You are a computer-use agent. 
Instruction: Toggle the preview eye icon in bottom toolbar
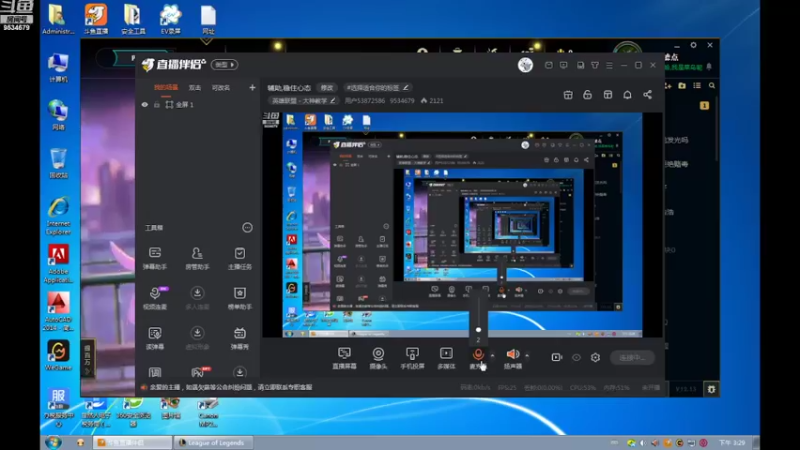(576, 358)
